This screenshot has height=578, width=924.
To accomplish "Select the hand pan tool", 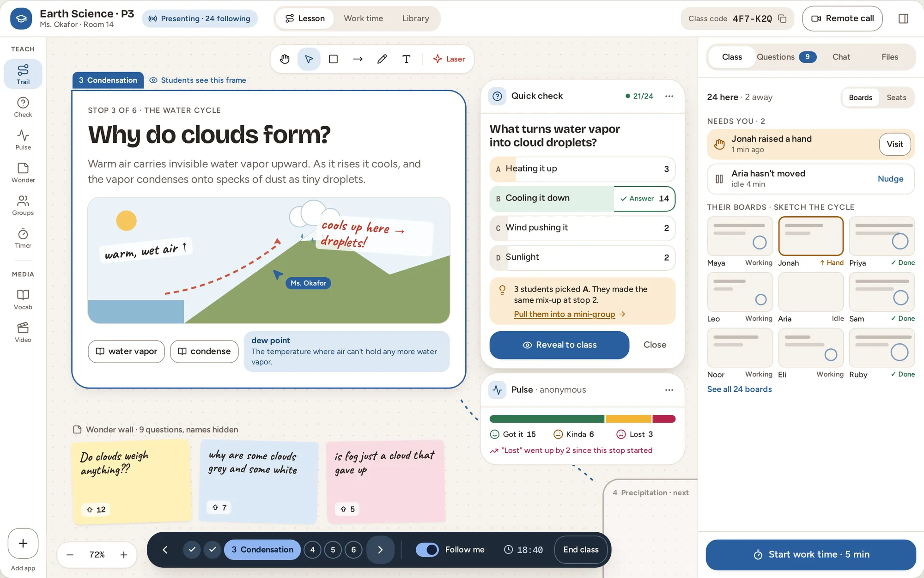I will tap(285, 59).
